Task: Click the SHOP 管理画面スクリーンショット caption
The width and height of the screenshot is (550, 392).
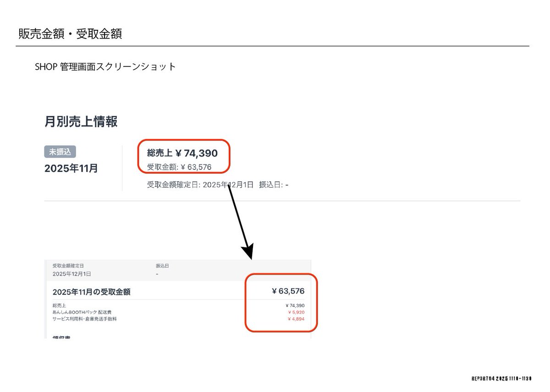Action: 105,66
